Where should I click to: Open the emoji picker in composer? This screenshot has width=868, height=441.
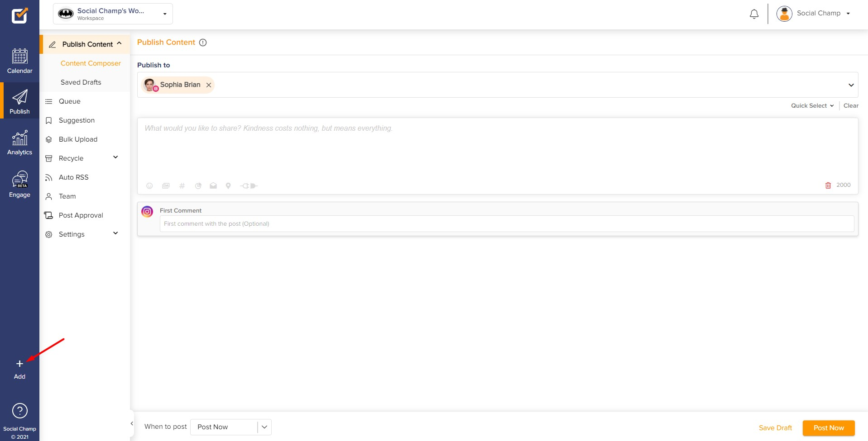pos(149,185)
